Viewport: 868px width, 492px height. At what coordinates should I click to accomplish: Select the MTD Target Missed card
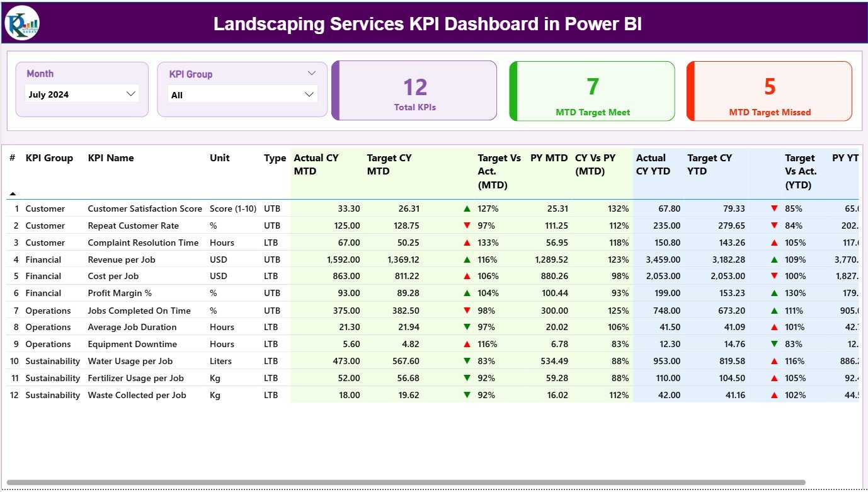(769, 90)
